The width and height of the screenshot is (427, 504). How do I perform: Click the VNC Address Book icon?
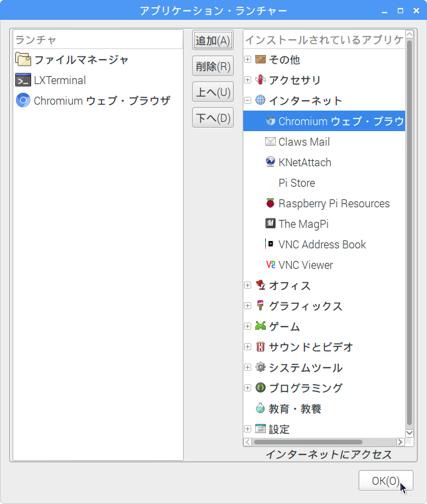pos(270,244)
